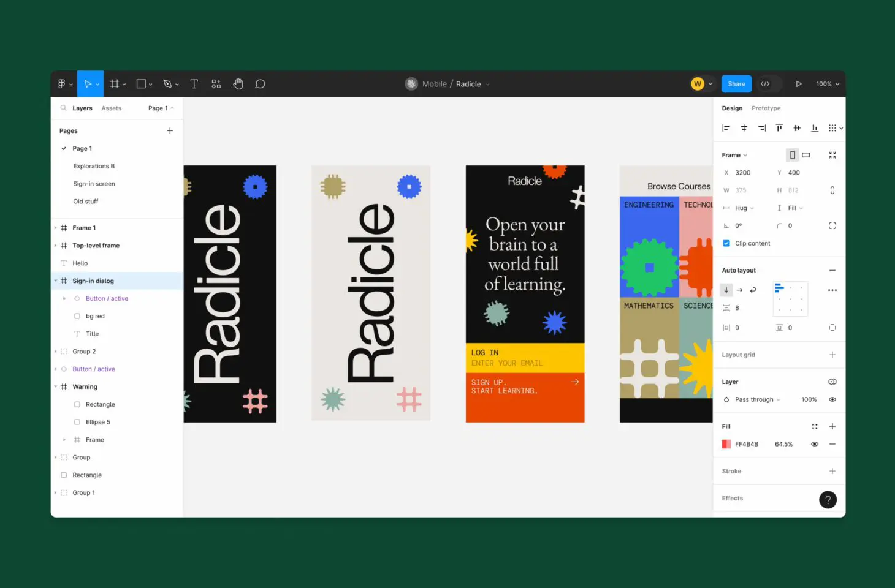Toggle the Clip content checkbox
Screen dimensions: 895x588
(x=726, y=244)
